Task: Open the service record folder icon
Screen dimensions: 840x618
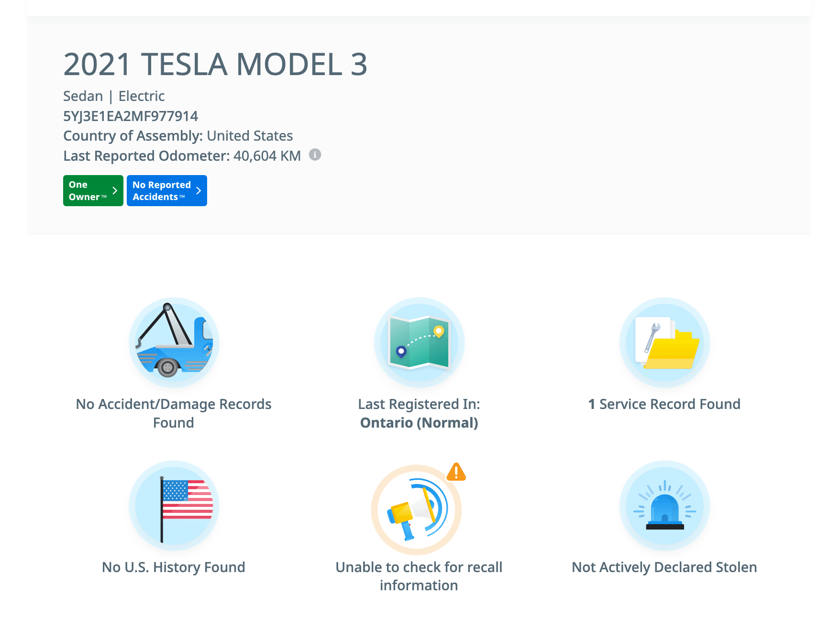Action: coord(664,342)
